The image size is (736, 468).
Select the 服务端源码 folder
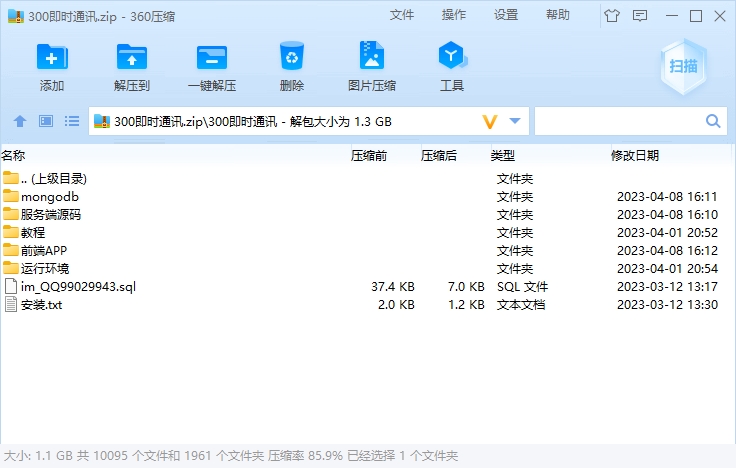(x=50, y=214)
